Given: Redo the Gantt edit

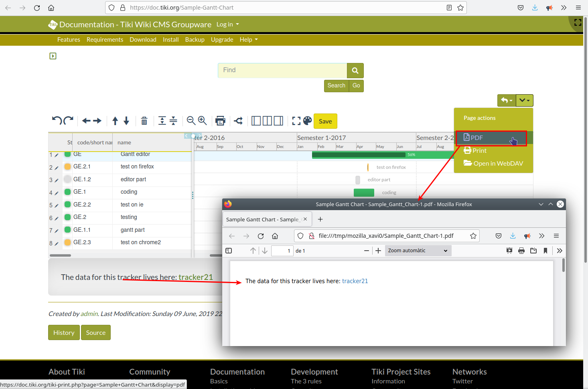Looking at the screenshot, I should 69,120.
